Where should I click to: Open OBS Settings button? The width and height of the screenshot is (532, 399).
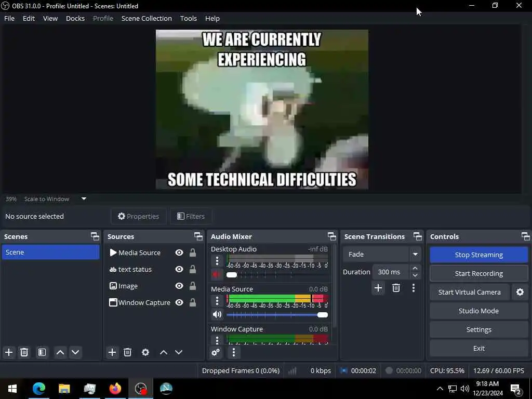click(478, 329)
